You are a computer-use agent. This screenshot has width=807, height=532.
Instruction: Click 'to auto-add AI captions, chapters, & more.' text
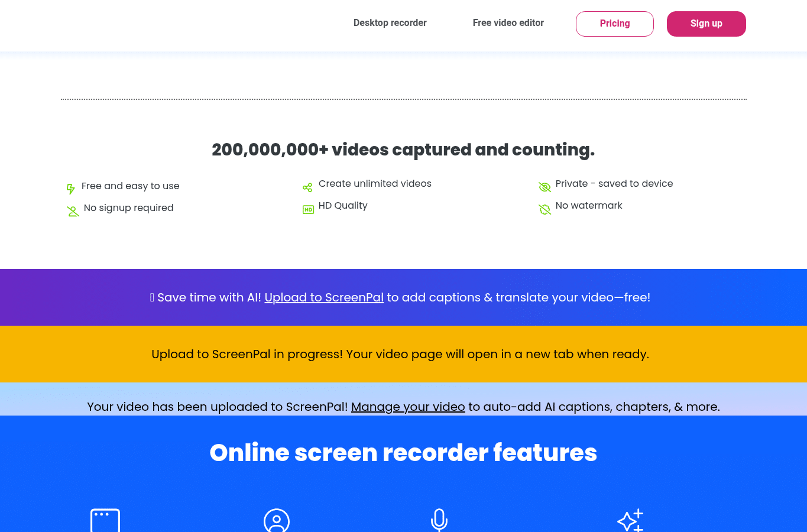point(594,407)
